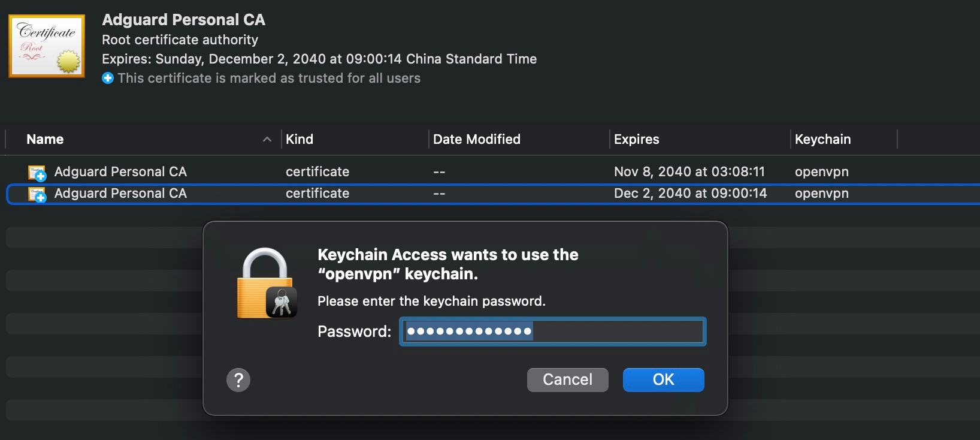
Task: Sort list by Keychain column header
Action: (823, 139)
